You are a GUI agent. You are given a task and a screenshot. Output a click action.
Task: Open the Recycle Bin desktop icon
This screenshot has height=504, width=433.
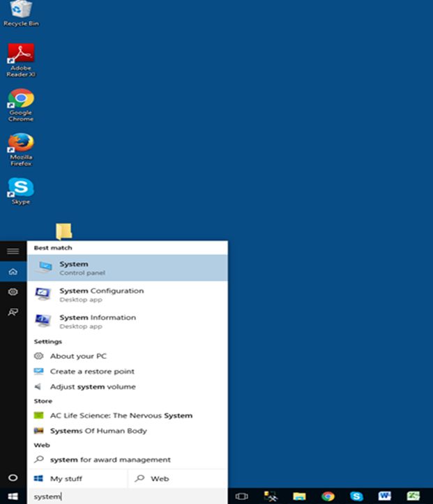point(21,13)
